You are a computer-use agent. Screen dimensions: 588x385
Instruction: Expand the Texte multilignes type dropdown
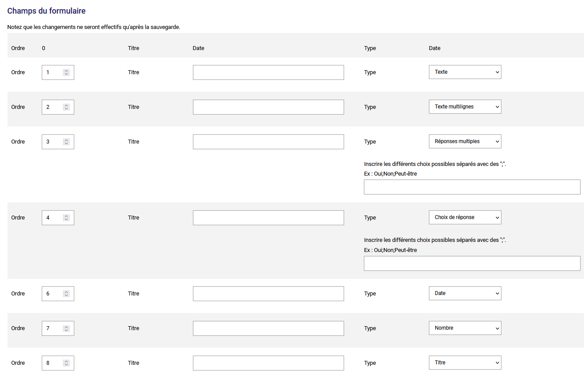[465, 107]
